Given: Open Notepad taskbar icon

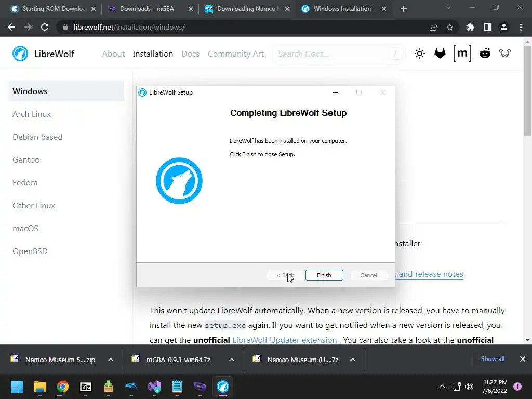Looking at the screenshot, I should tap(177, 387).
